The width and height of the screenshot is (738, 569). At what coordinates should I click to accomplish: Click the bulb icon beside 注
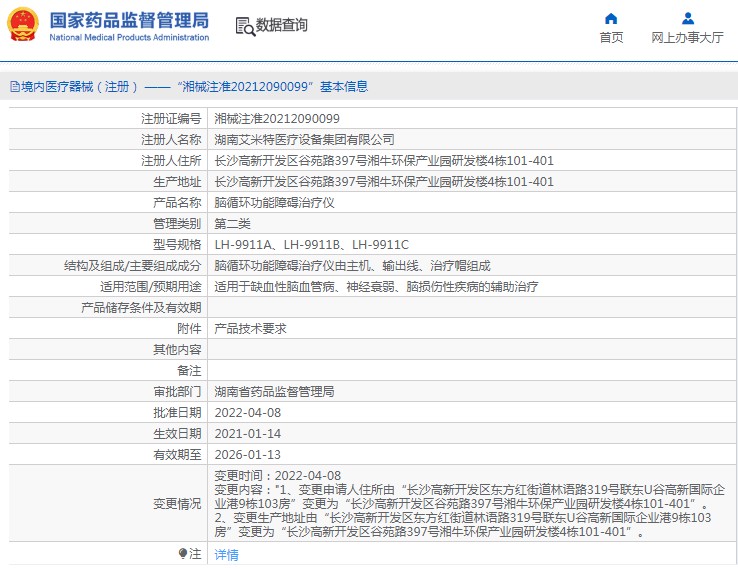point(183,553)
